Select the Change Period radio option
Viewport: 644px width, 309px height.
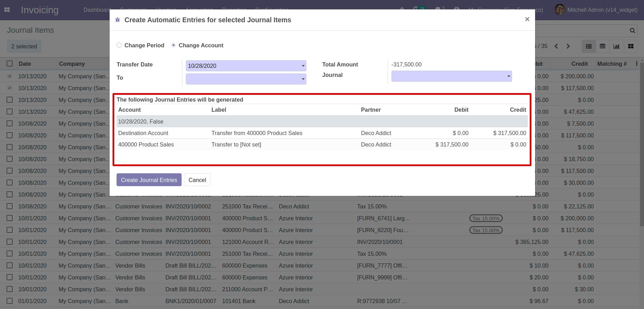119,45
